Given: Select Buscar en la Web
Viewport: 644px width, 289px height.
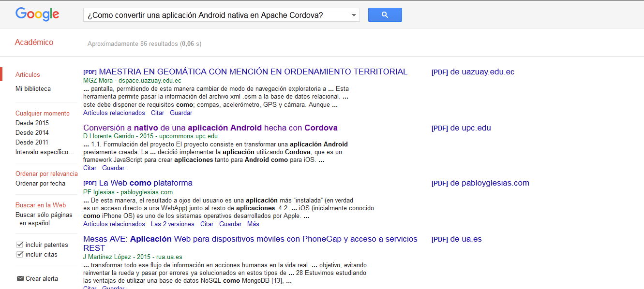Looking at the screenshot, I should coord(41,205).
